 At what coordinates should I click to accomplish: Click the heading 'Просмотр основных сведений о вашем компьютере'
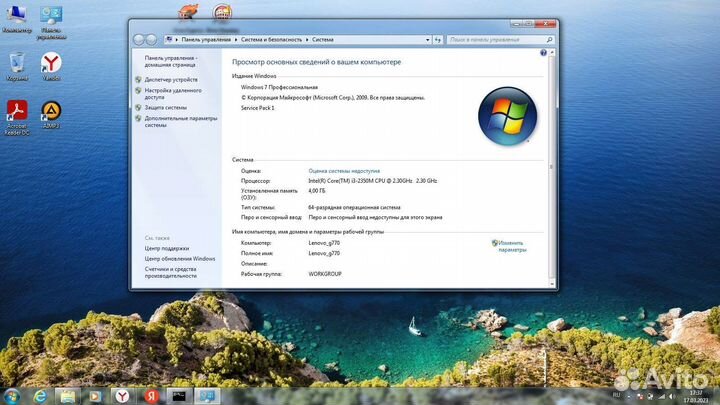[316, 62]
